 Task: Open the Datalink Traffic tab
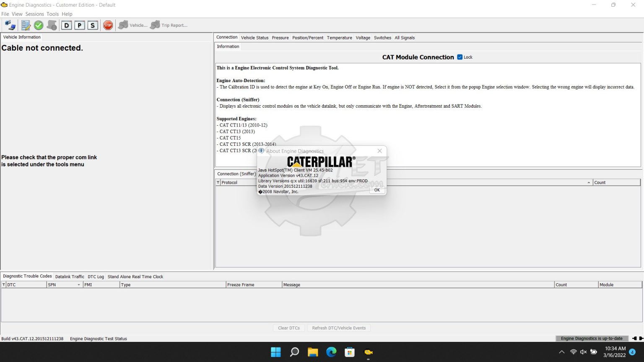click(70, 277)
